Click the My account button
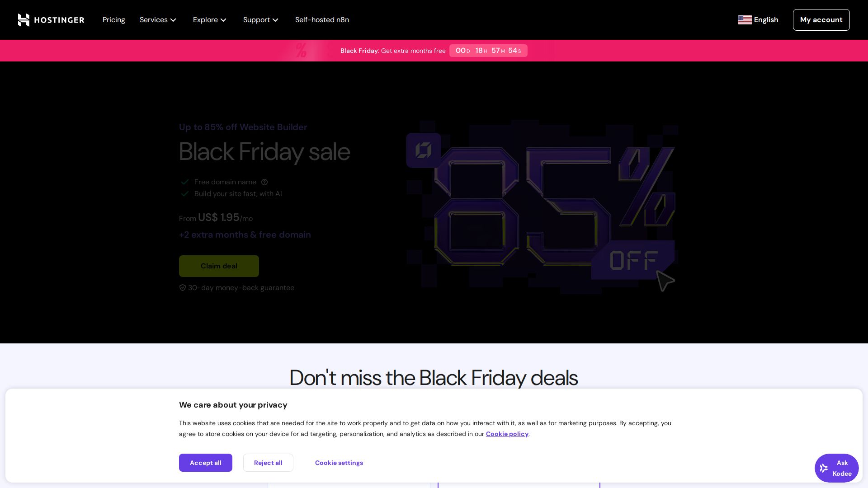Image resolution: width=868 pixels, height=488 pixels. pos(821,20)
